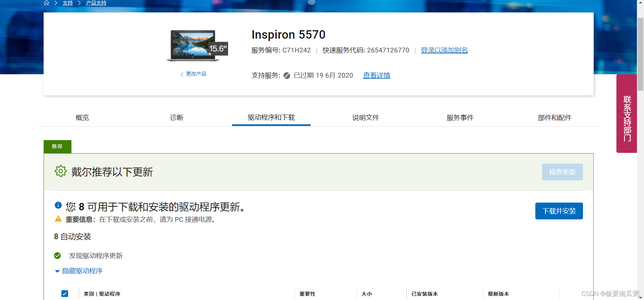Click the 类别 | 驱动程序 column header
The width and height of the screenshot is (644, 300).
point(102,294)
